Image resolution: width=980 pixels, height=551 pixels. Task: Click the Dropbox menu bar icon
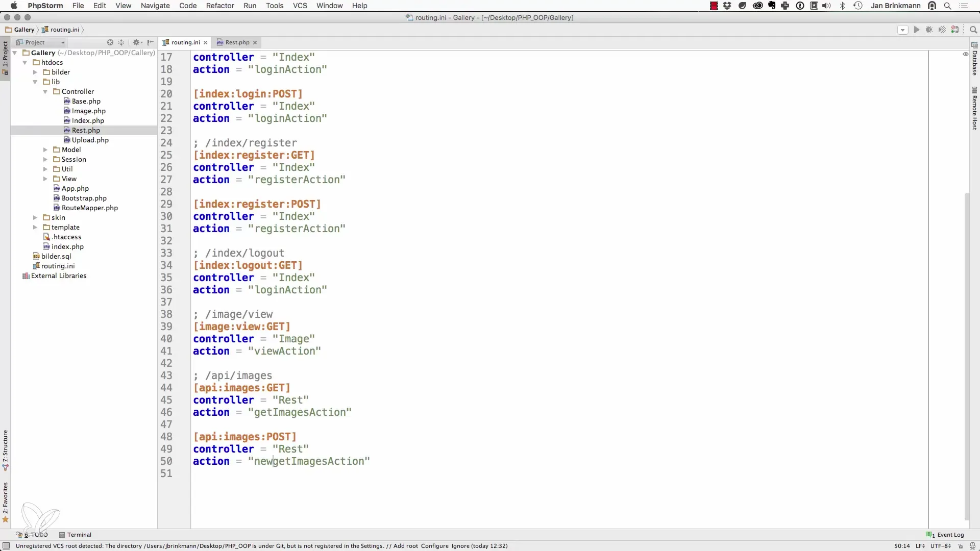pos(727,6)
